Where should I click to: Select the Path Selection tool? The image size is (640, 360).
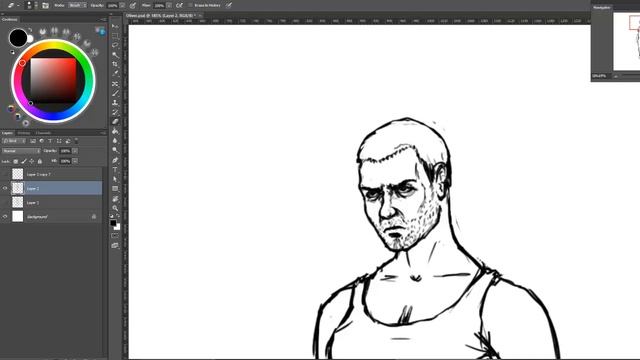pyautogui.click(x=116, y=179)
